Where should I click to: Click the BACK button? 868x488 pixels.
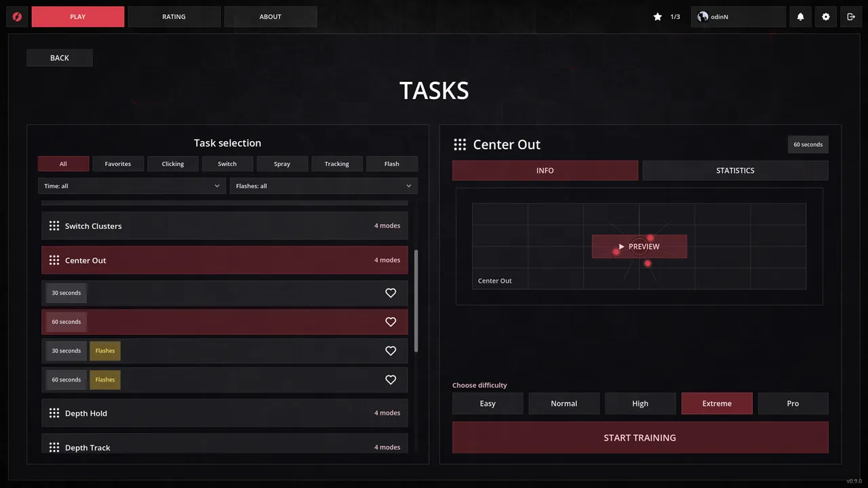click(60, 58)
